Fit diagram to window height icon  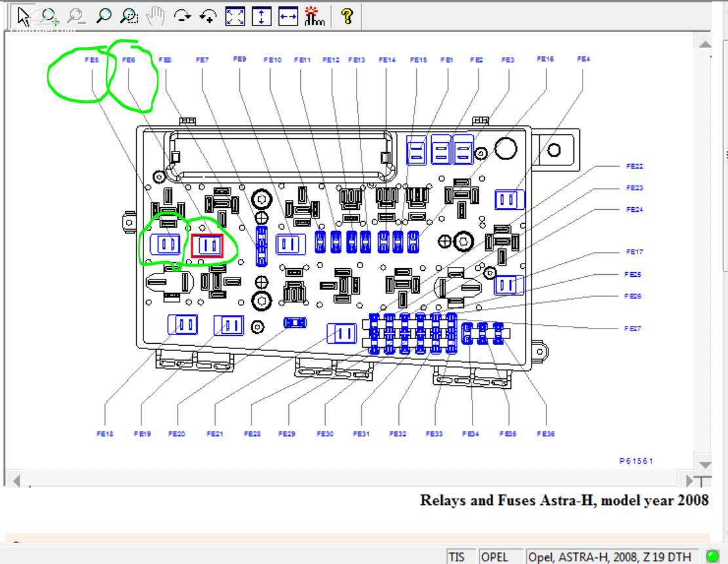tap(262, 17)
